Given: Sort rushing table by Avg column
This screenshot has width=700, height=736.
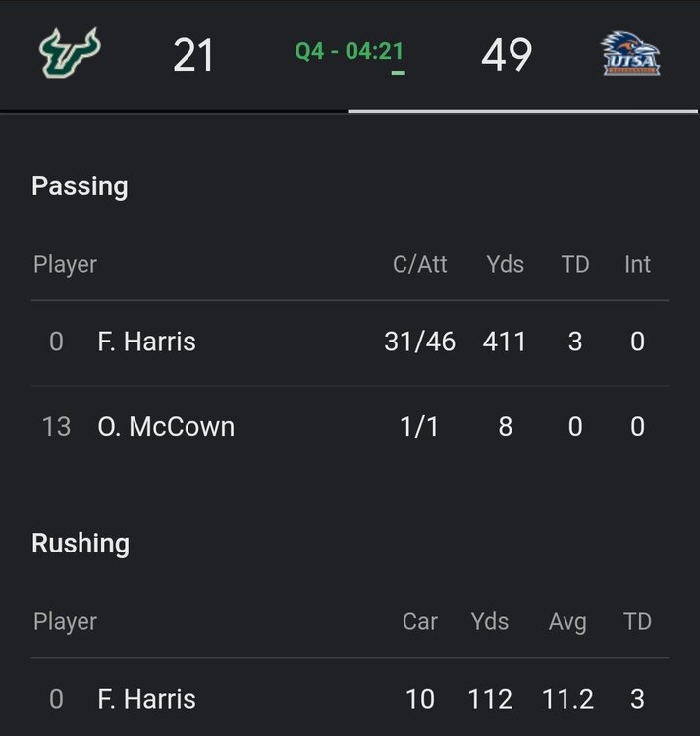Looking at the screenshot, I should 567,621.
